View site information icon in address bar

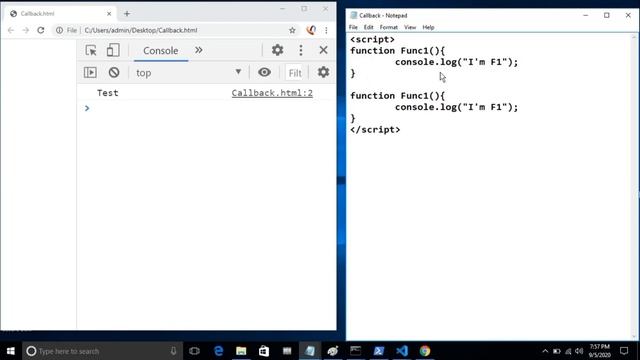(60, 30)
